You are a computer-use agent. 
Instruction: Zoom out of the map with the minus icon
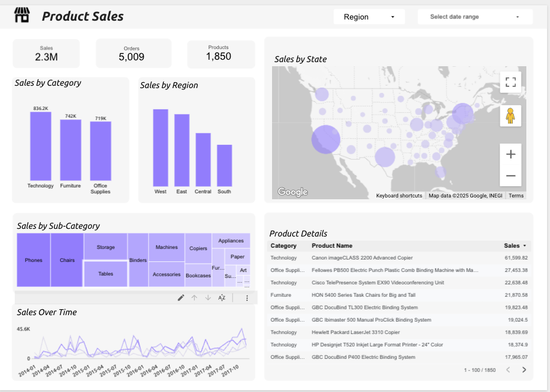510,176
